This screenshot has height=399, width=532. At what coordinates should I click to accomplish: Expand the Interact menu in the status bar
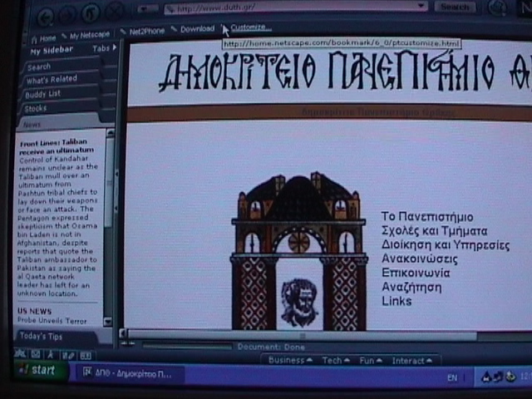coord(412,361)
